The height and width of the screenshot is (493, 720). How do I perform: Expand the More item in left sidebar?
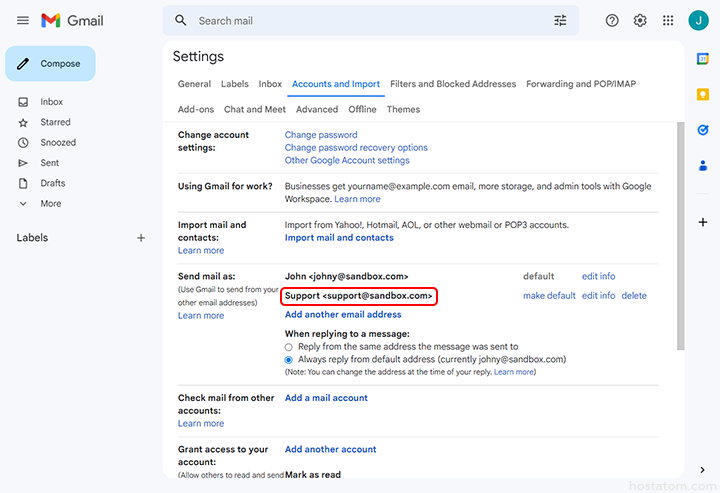pyautogui.click(x=50, y=203)
